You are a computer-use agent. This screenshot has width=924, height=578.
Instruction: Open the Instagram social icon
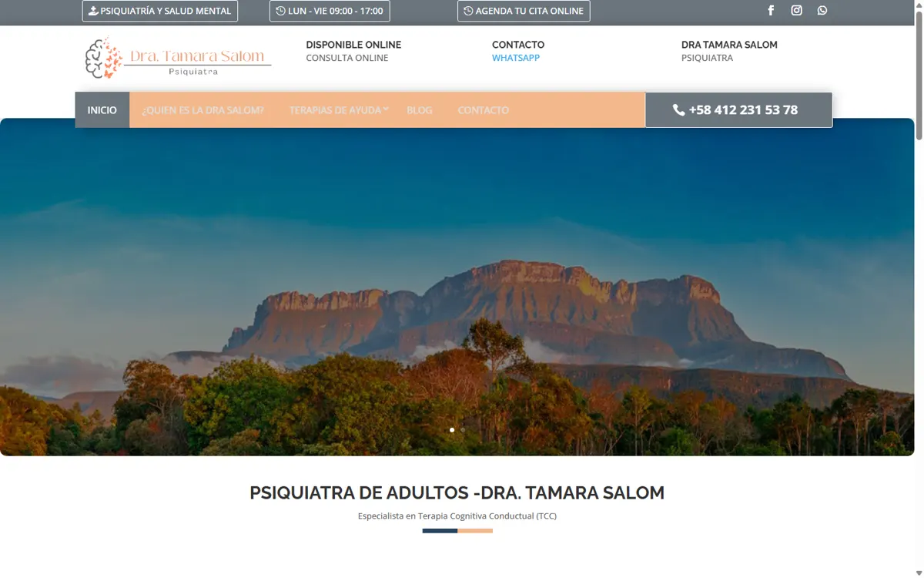click(x=797, y=11)
